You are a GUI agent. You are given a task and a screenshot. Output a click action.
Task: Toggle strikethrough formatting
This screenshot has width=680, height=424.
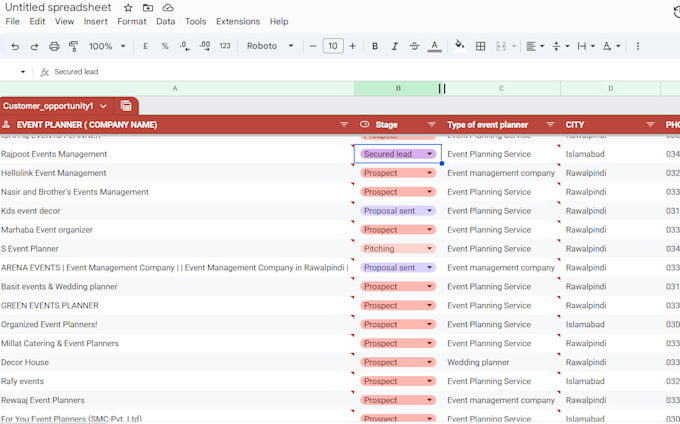pos(414,46)
